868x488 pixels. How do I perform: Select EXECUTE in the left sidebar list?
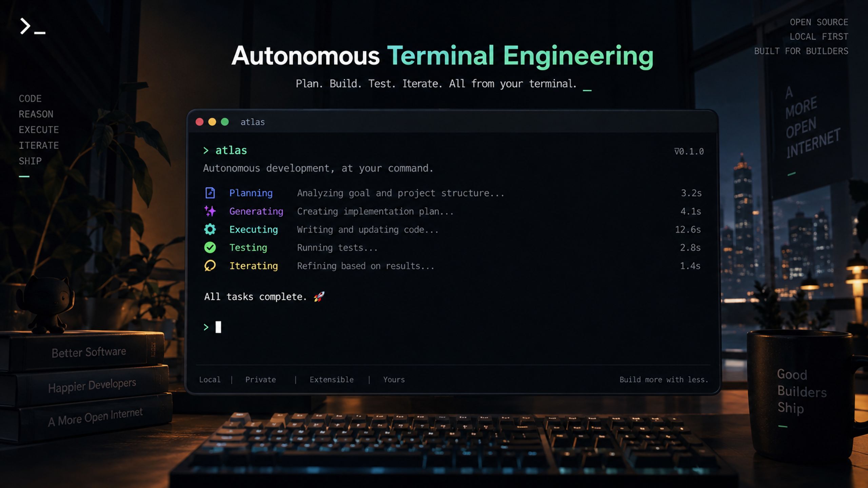(x=39, y=130)
